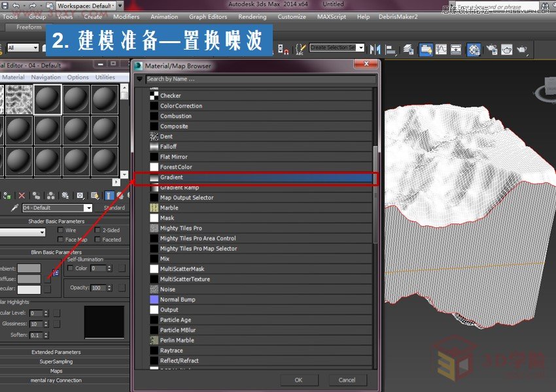Open the MAXScript menu

click(332, 16)
